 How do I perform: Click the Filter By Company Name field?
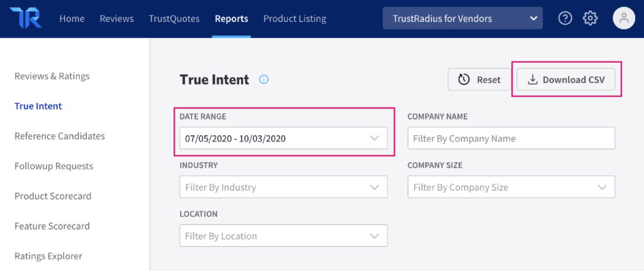511,138
